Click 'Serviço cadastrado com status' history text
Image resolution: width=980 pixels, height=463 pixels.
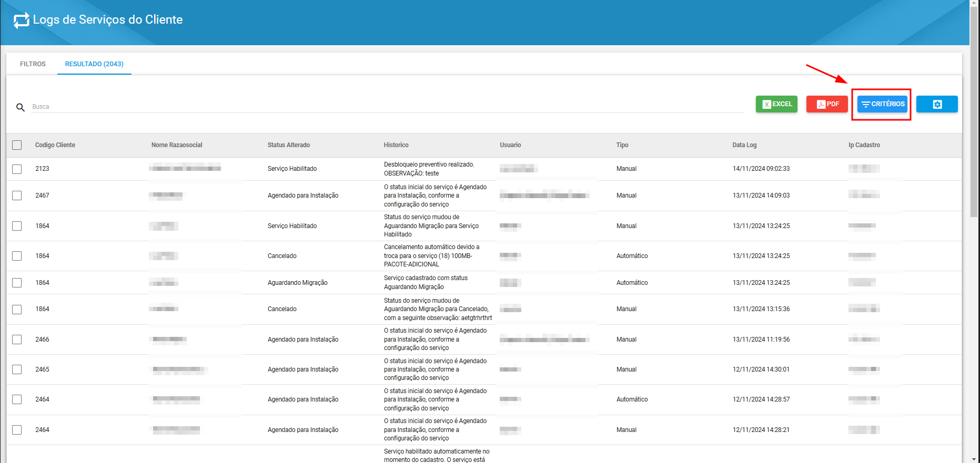click(x=426, y=282)
